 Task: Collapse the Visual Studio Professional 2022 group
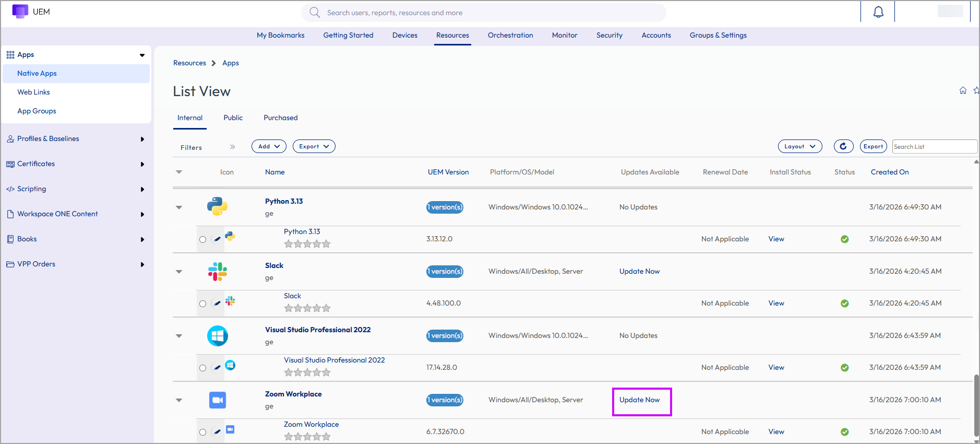tap(179, 336)
